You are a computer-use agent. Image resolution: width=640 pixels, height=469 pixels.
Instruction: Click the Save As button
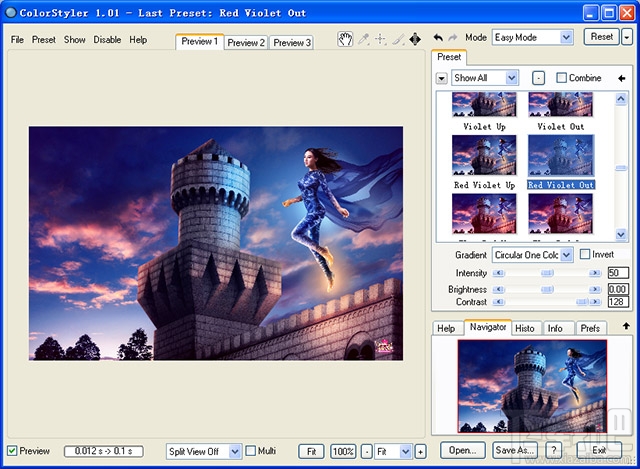click(x=514, y=450)
